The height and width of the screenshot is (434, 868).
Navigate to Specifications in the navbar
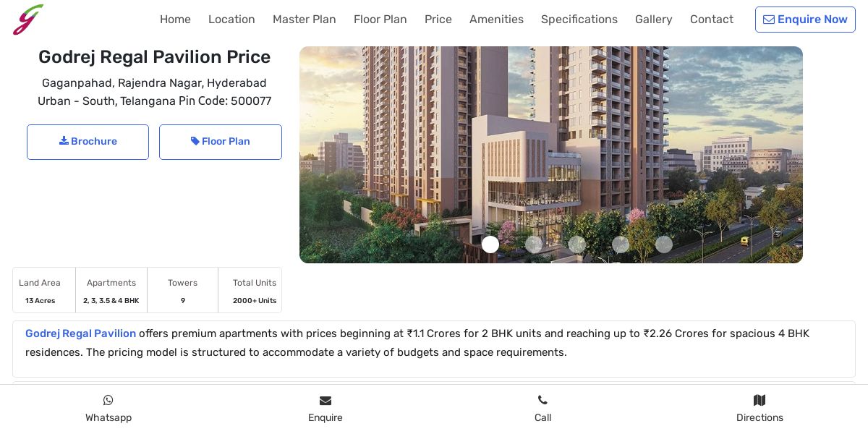click(579, 20)
